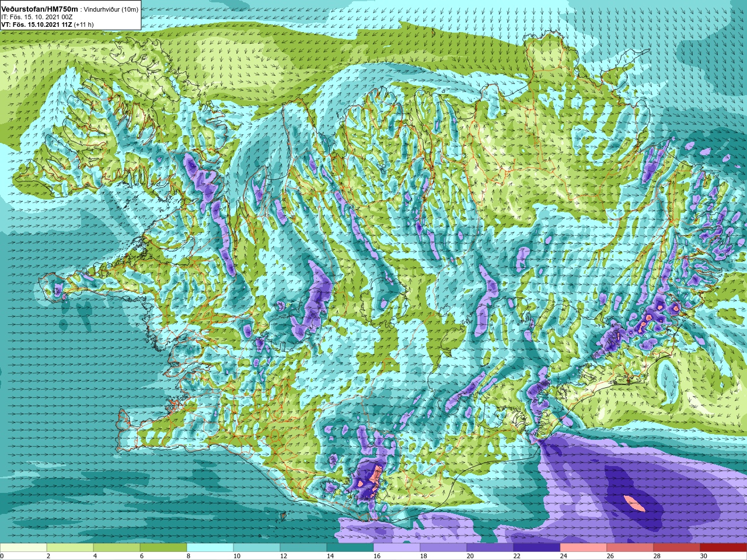
Task: Click the 20–22 purple legend swatch
Action: 490,548
